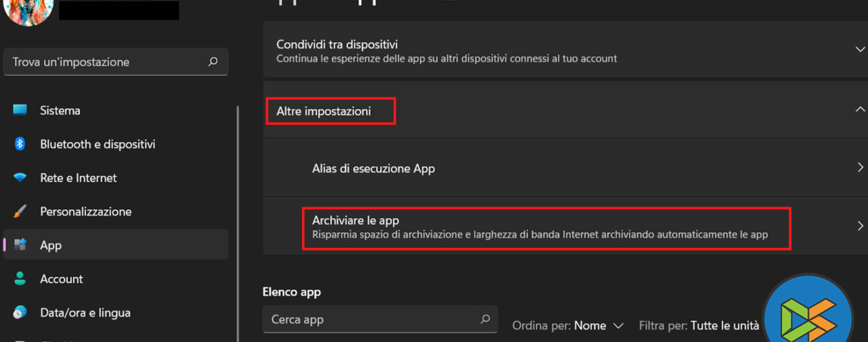Click the magnifier in Trova un'impostazione
This screenshot has width=868, height=342.
click(213, 62)
